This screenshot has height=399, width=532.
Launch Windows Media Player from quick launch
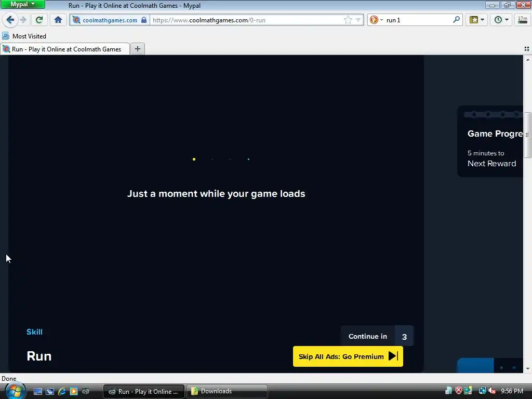coord(74,391)
